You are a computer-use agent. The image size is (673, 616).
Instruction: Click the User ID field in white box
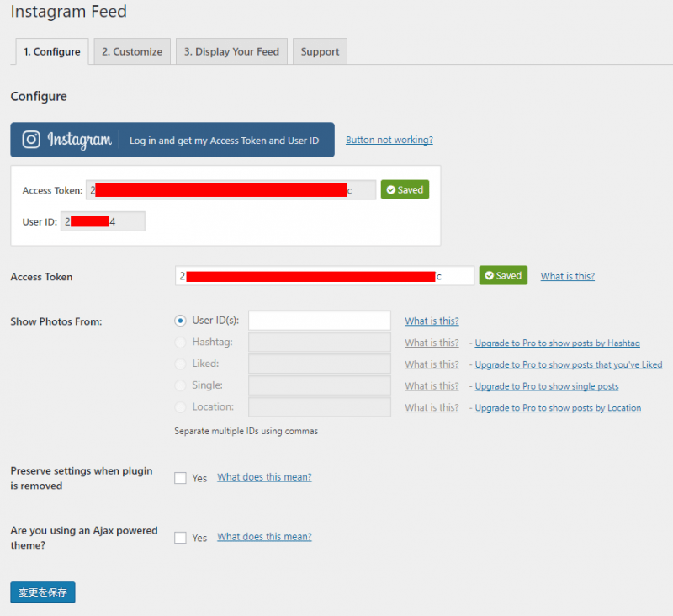pos(103,221)
